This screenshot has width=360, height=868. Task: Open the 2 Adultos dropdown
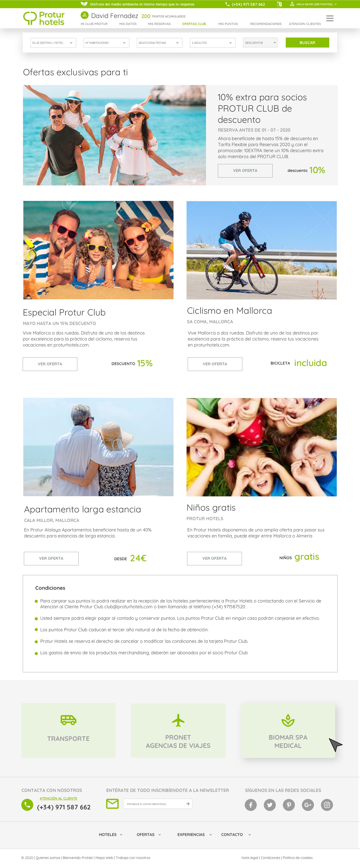tap(212, 43)
